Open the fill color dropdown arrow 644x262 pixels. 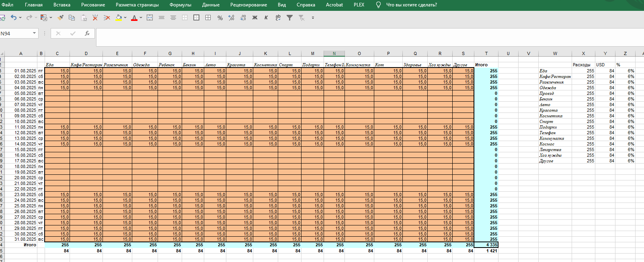(125, 18)
